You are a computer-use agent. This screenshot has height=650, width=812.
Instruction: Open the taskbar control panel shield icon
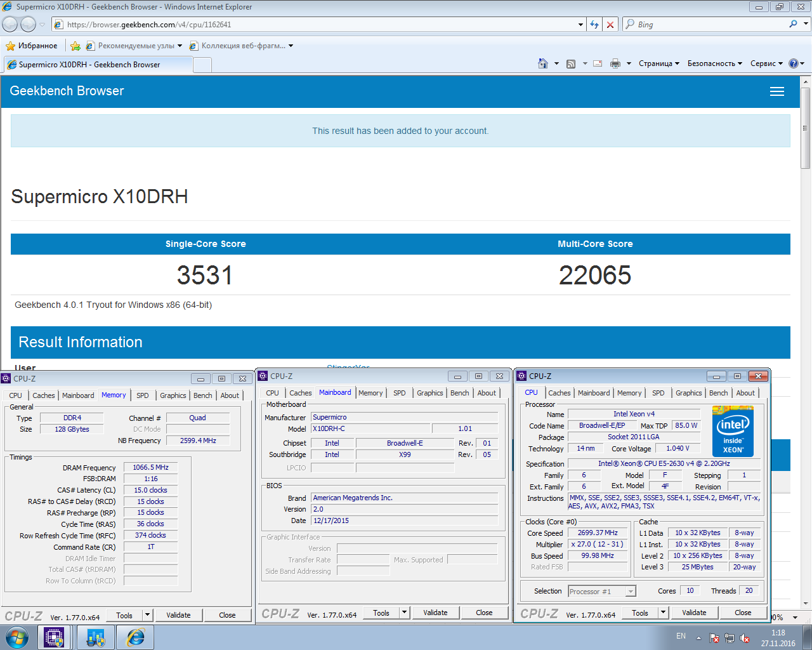point(96,637)
